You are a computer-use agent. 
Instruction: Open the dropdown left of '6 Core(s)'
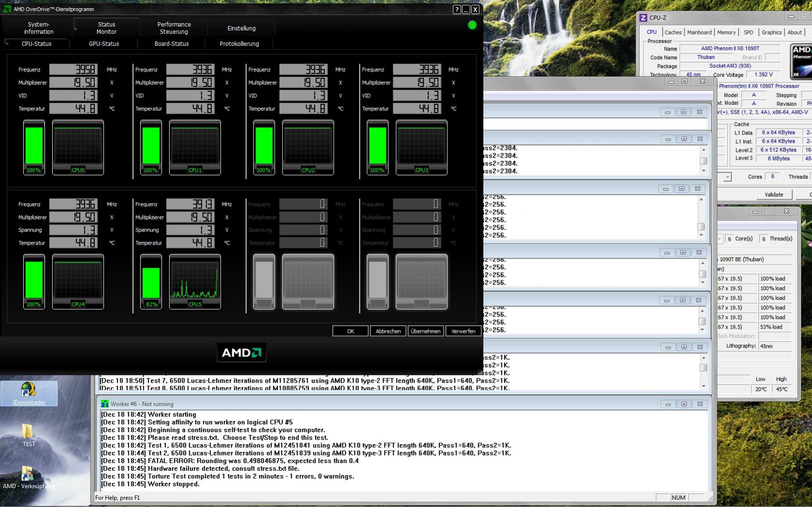click(720, 239)
